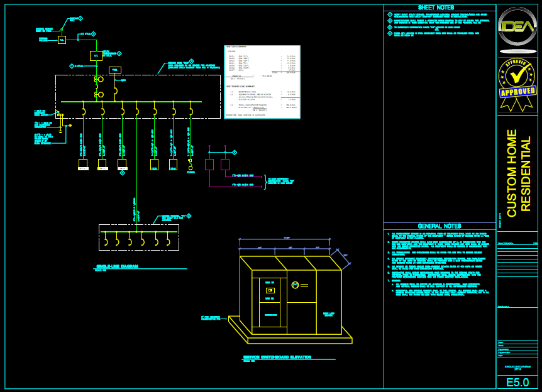542x392 pixels.
Task: Select the first sheet note diamond marker
Action: [x=390, y=14]
